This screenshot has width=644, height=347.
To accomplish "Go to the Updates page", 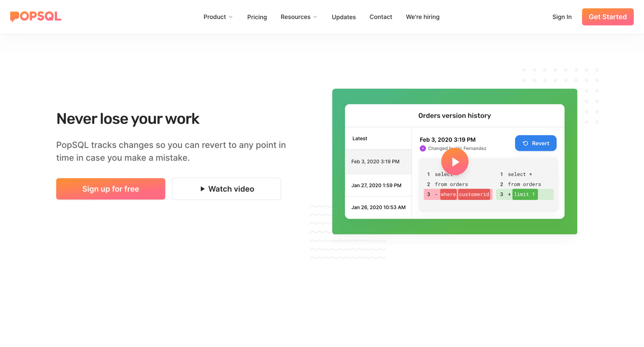I will (344, 17).
